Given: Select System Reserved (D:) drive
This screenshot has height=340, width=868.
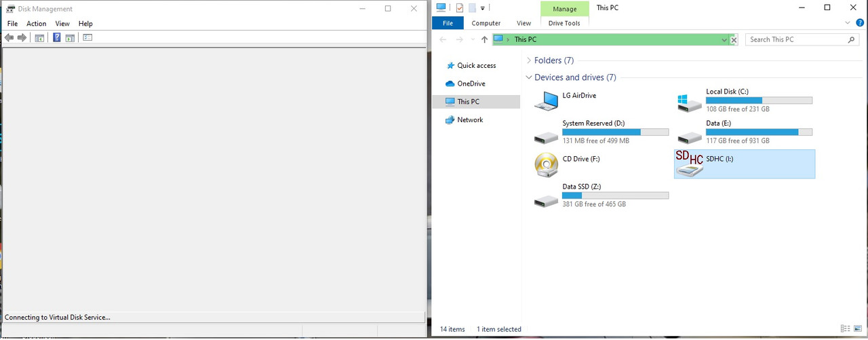Looking at the screenshot, I should pos(601,132).
